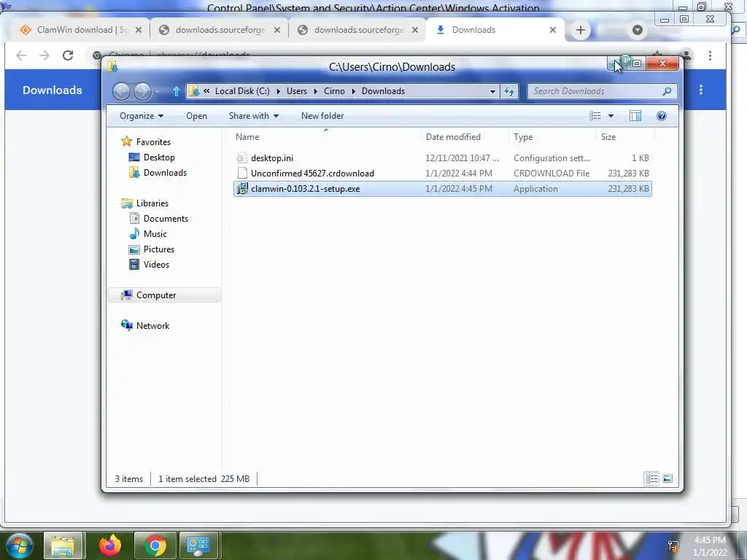747x560 pixels.
Task: Click Users in the breadcrumb path
Action: click(x=296, y=91)
